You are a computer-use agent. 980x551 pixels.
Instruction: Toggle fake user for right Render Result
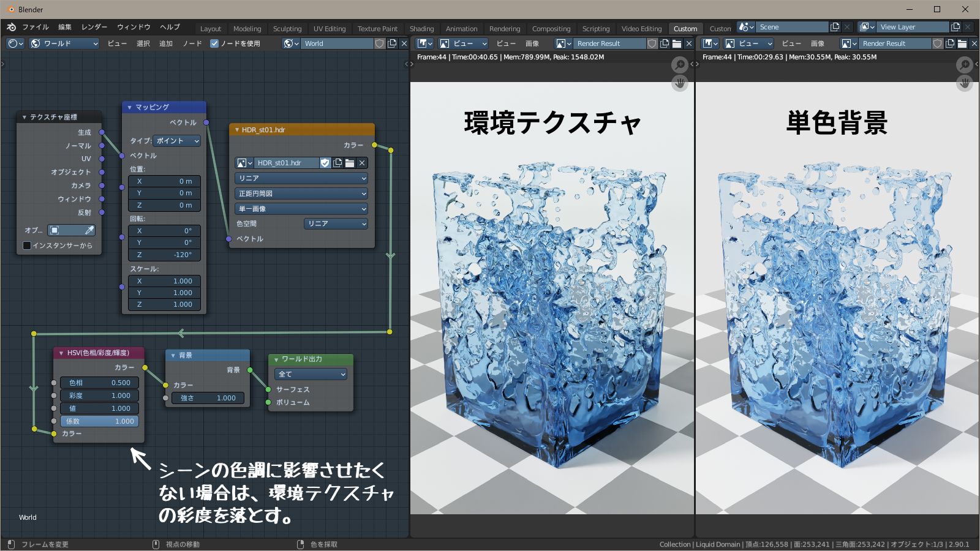(938, 43)
